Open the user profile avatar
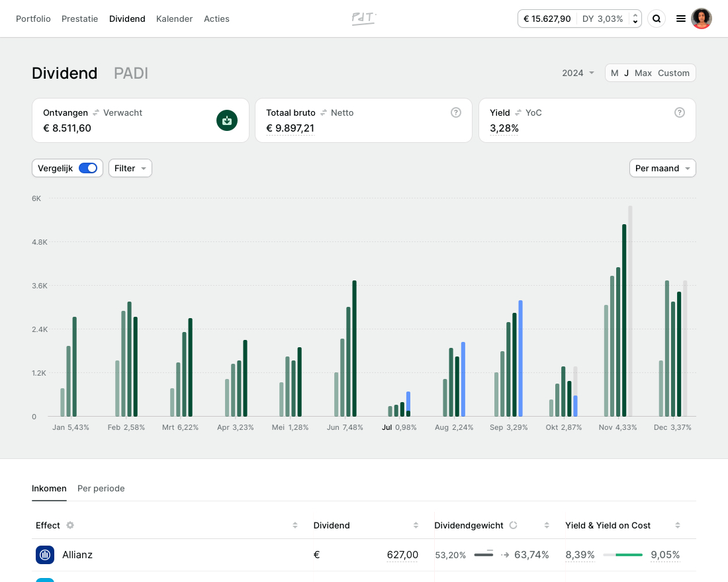This screenshot has width=728, height=582. pos(702,19)
